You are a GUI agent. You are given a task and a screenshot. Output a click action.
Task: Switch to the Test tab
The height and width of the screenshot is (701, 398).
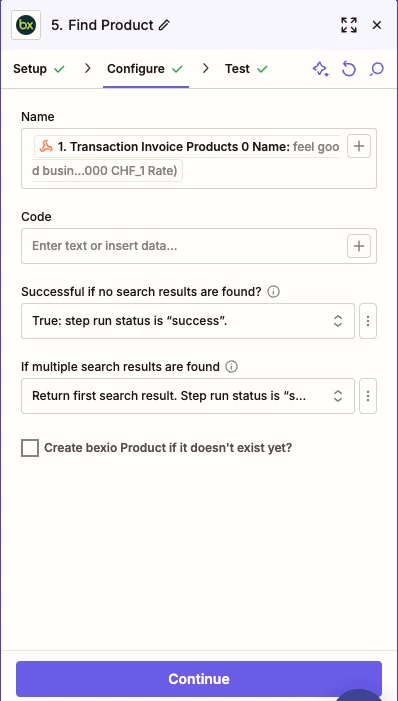[246, 69]
